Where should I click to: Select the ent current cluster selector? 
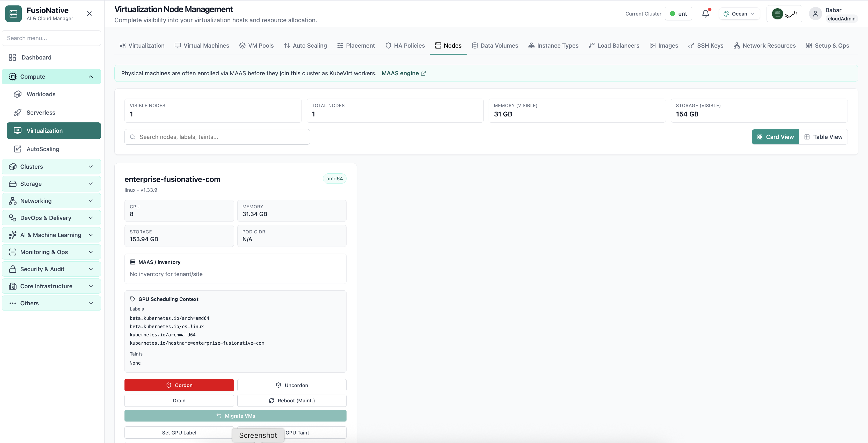678,14
